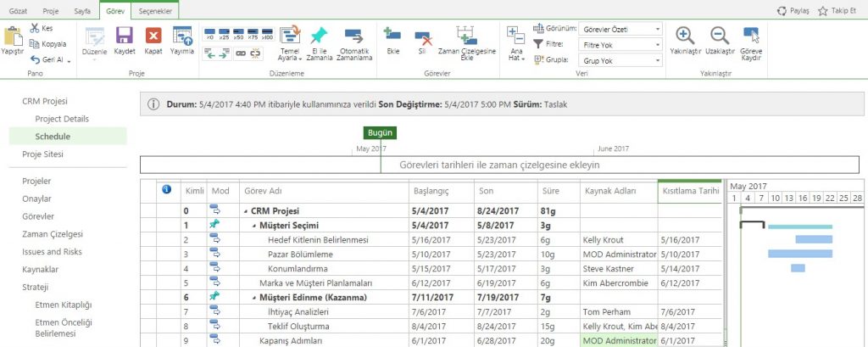Viewport: 868px width, 347px height.
Task: Collapse the CRM Projesi summary task row
Action: pos(246,211)
